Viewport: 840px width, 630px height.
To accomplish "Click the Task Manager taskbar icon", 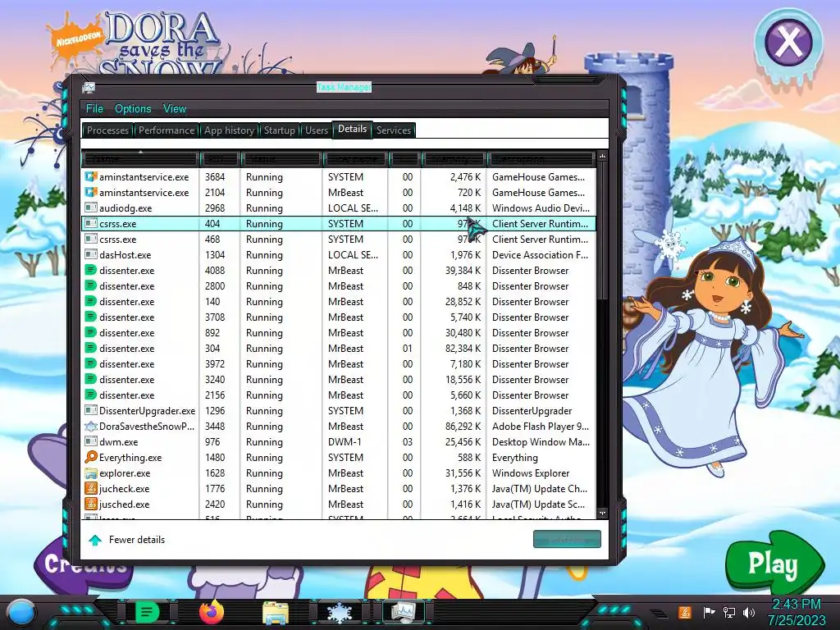I will click(x=404, y=612).
